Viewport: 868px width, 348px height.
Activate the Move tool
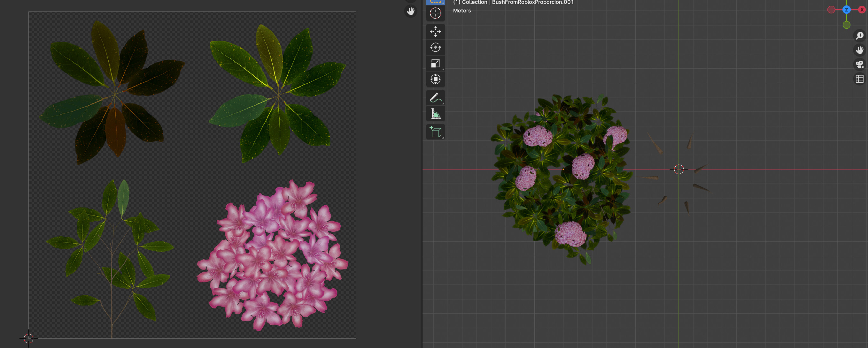[435, 31]
